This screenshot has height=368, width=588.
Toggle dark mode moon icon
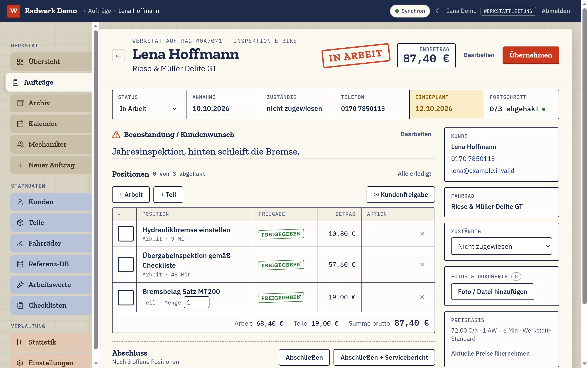(x=438, y=11)
